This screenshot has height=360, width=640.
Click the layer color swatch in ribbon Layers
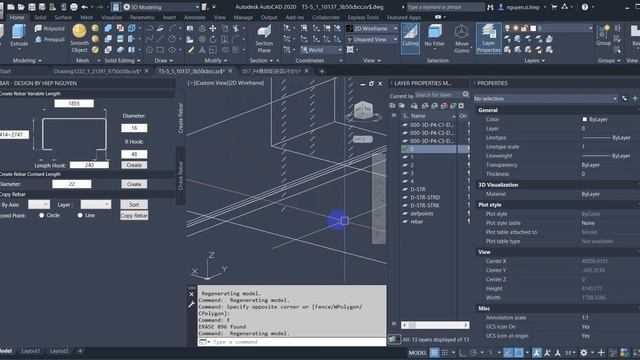pyautogui.click(x=533, y=28)
